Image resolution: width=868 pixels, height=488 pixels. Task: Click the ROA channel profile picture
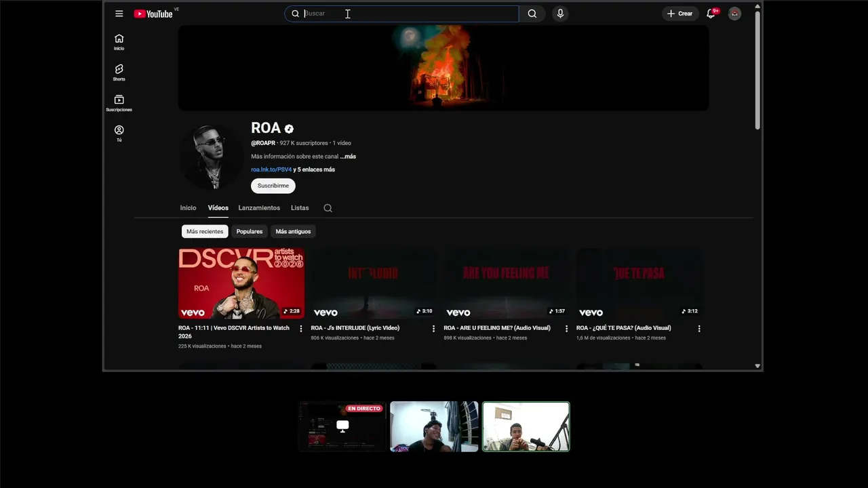pyautogui.click(x=212, y=157)
